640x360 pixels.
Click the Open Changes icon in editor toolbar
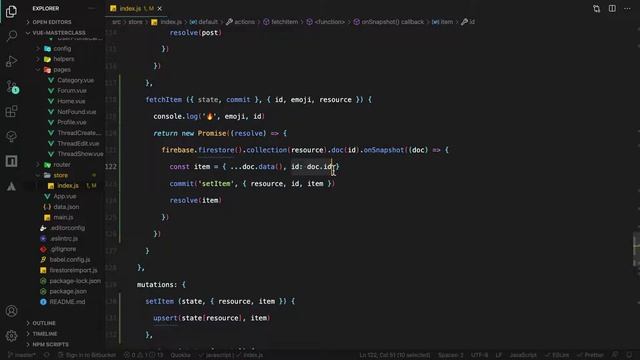click(x=596, y=9)
